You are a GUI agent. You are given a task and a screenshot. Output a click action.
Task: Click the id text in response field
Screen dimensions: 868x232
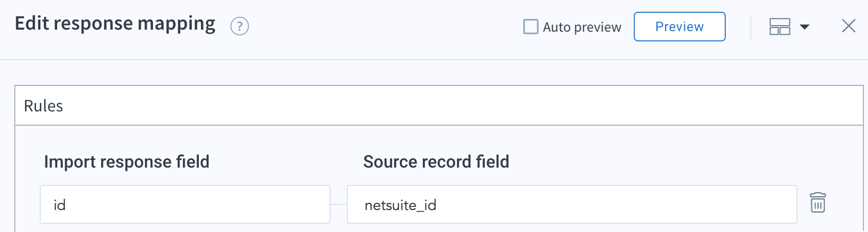pyautogui.click(x=60, y=205)
